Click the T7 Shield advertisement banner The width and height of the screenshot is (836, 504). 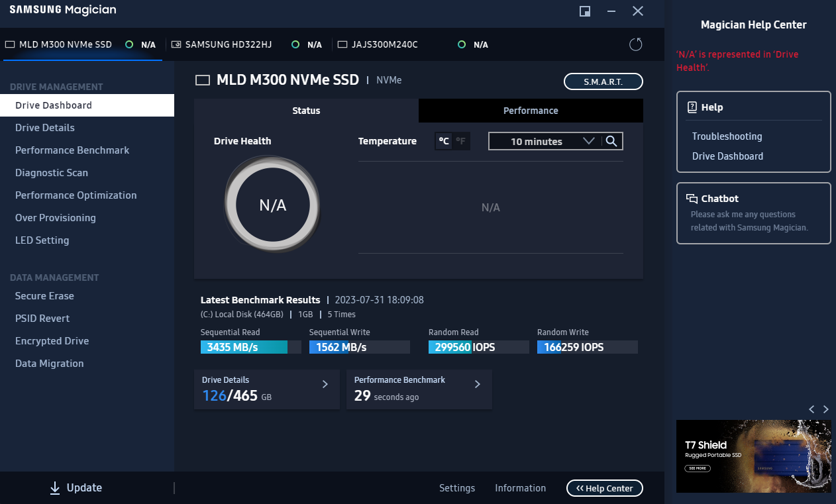[x=753, y=456]
